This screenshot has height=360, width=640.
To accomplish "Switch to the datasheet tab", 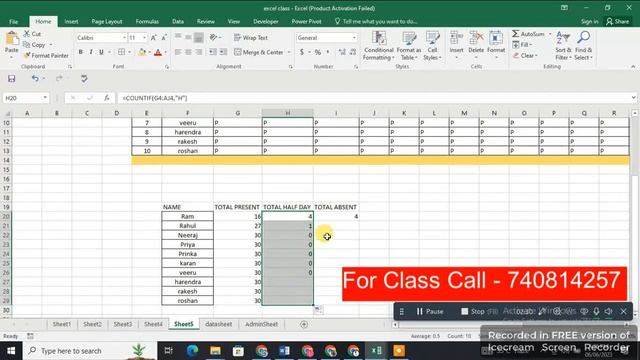I will [218, 324].
